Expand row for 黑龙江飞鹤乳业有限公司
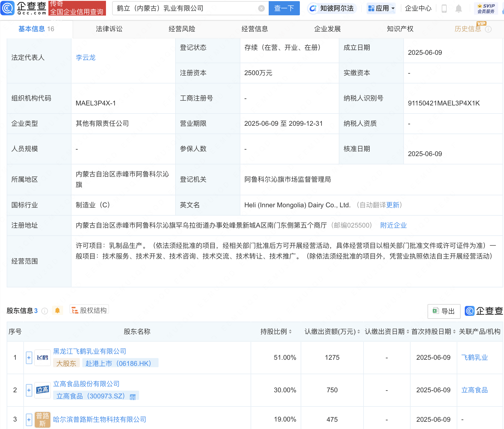This screenshot has width=504, height=429. point(29,358)
